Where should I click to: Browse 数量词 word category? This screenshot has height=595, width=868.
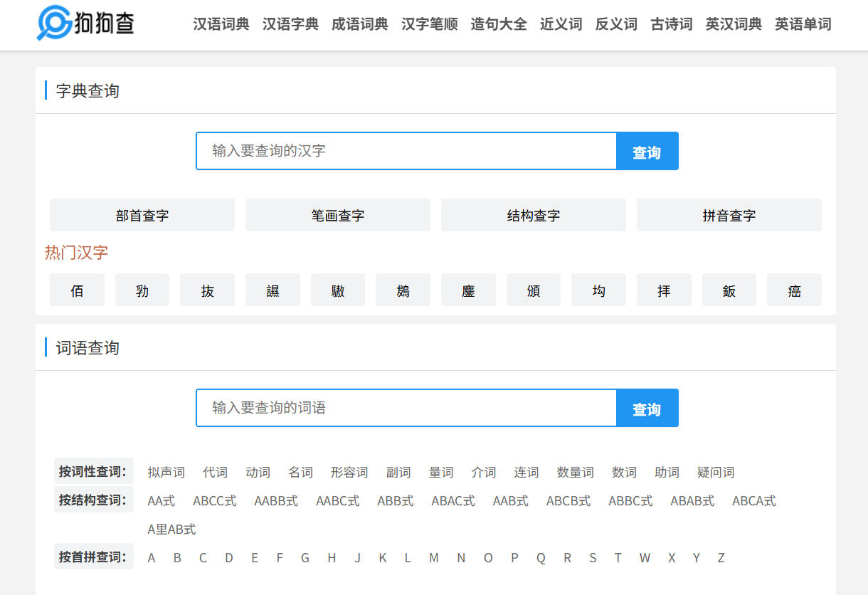point(576,472)
